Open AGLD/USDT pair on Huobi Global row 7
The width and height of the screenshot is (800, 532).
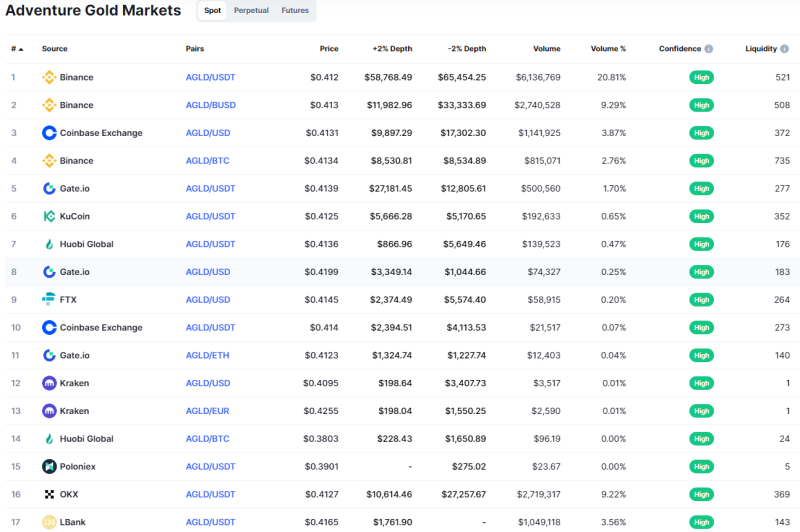click(x=210, y=244)
